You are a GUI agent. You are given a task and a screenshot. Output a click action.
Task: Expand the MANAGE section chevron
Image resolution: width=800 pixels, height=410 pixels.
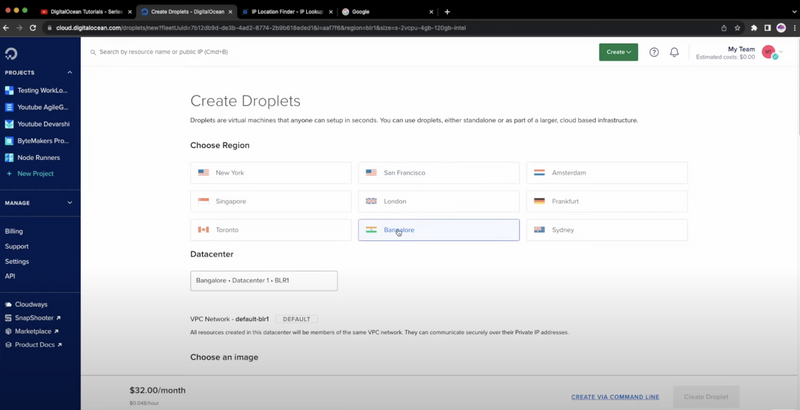(70, 202)
